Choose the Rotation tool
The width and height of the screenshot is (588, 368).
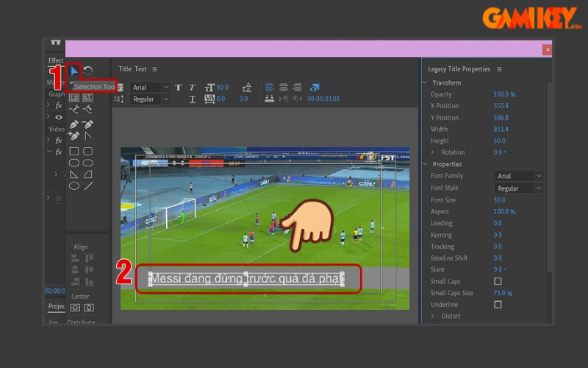87,71
